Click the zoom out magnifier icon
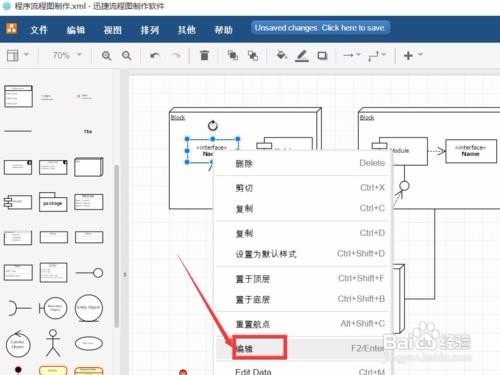The image size is (500, 375). (x=127, y=56)
